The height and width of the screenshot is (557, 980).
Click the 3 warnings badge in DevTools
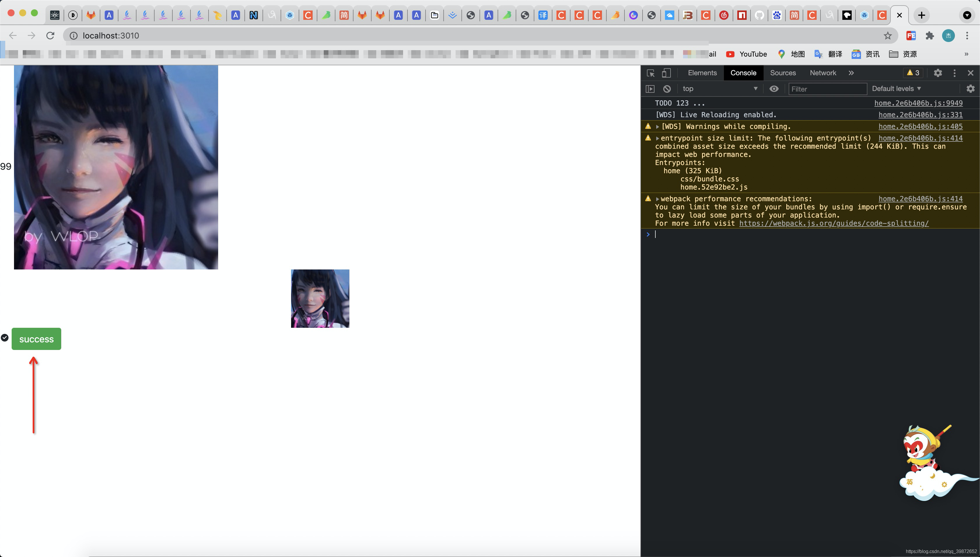pos(913,73)
